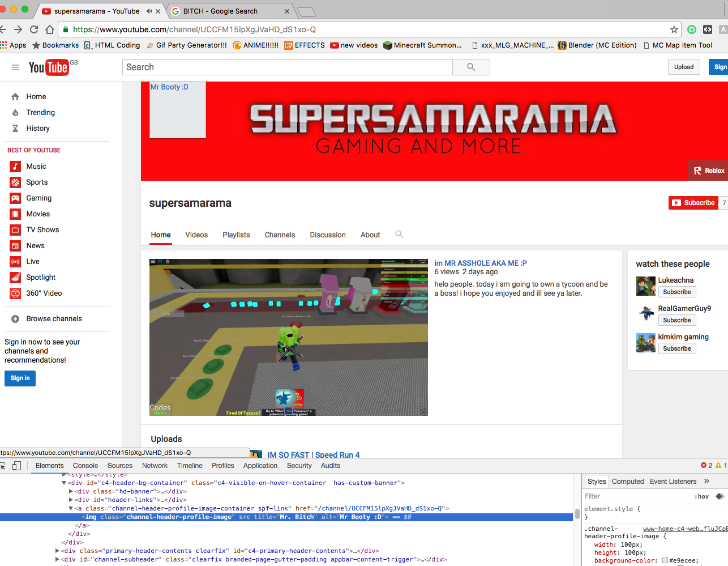Expand the hd-banner div node
Viewport: 728px width, 566px height.
71,492
